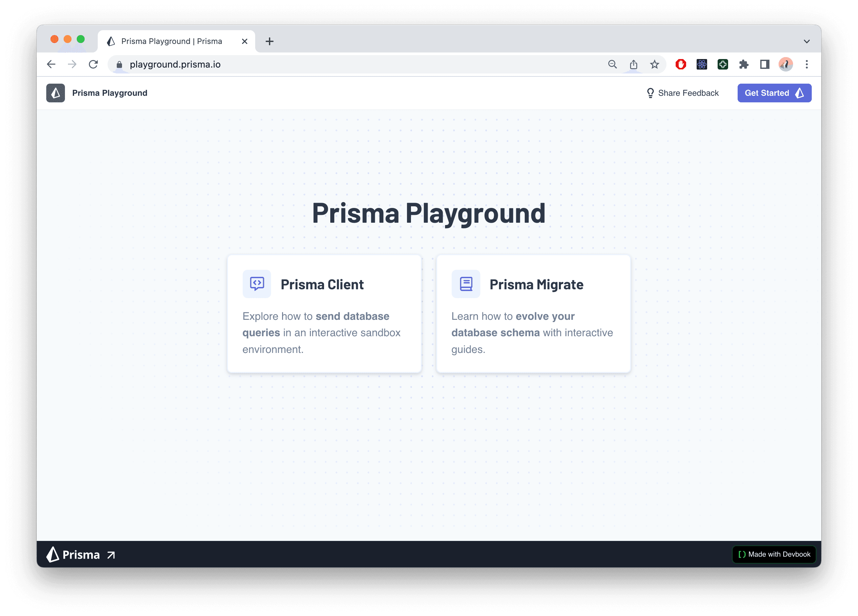858x616 pixels.
Task: Click the share page icon in address bar
Action: [x=634, y=64]
